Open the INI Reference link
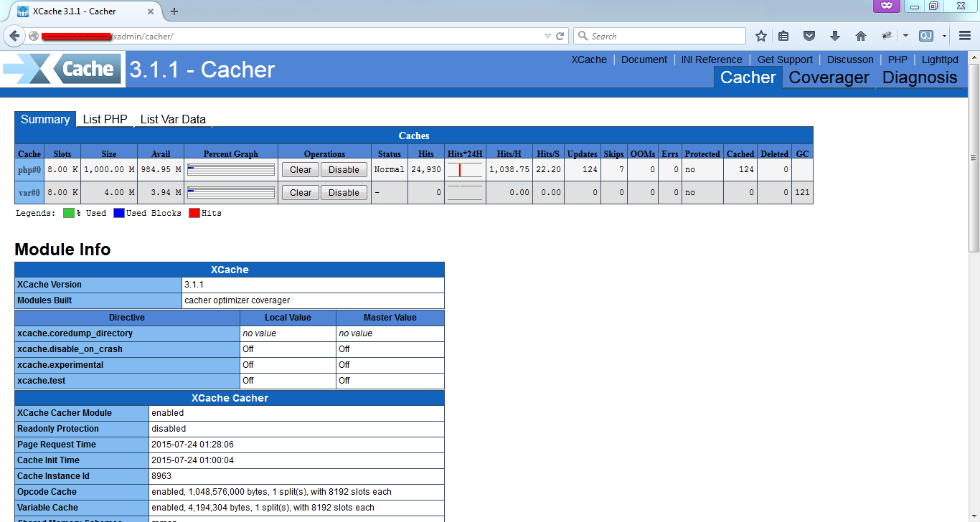 click(712, 60)
